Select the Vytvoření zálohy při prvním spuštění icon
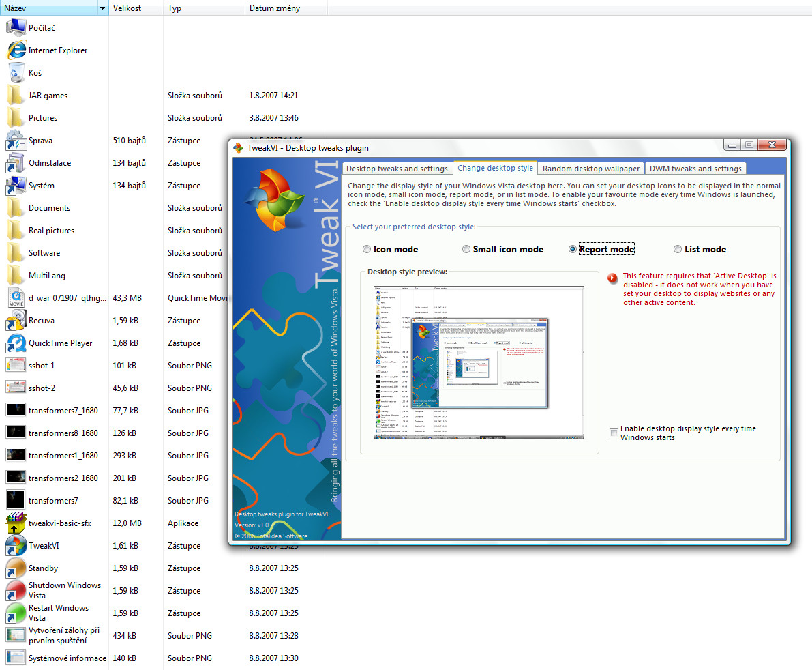The image size is (812, 670). [x=16, y=636]
